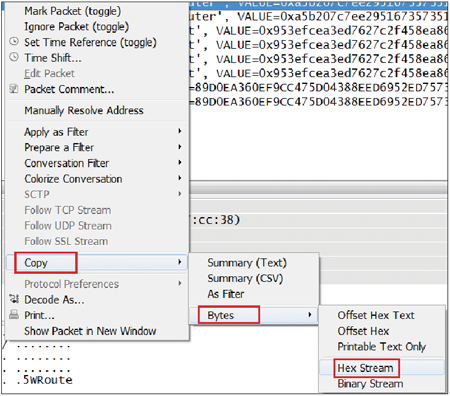Click Follow TCP Stream entry
Image resolution: width=450 pixels, height=396 pixels.
[68, 210]
